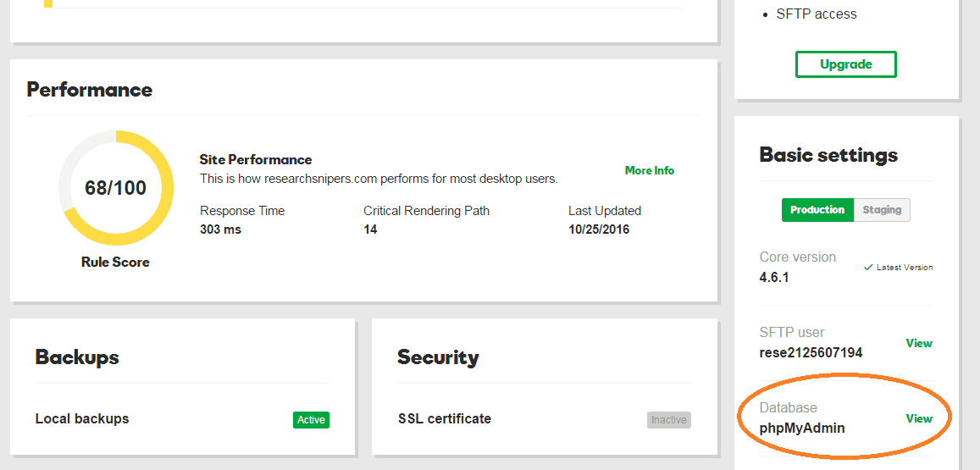
Task: Click the SFTP username rese2125607194
Action: (811, 352)
